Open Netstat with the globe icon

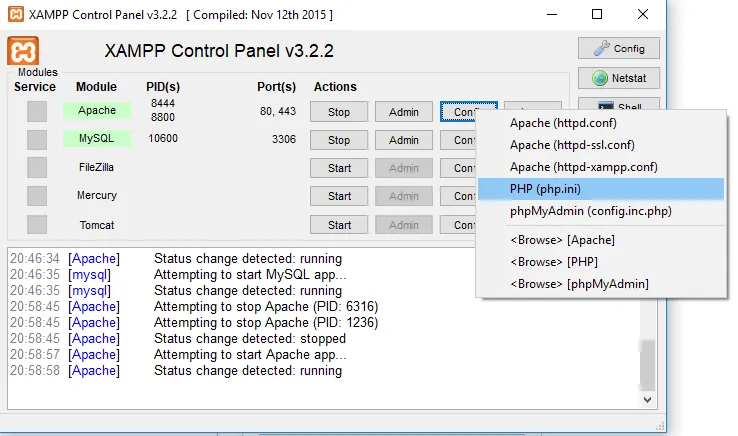(618, 78)
